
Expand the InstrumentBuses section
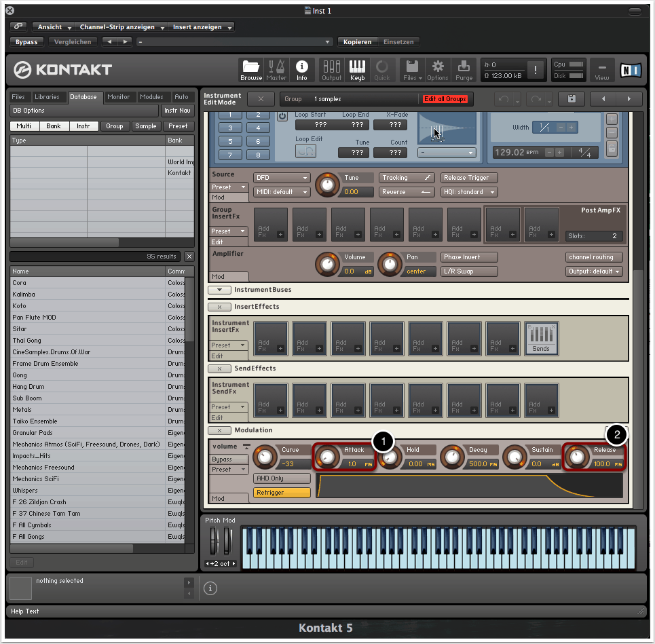219,290
